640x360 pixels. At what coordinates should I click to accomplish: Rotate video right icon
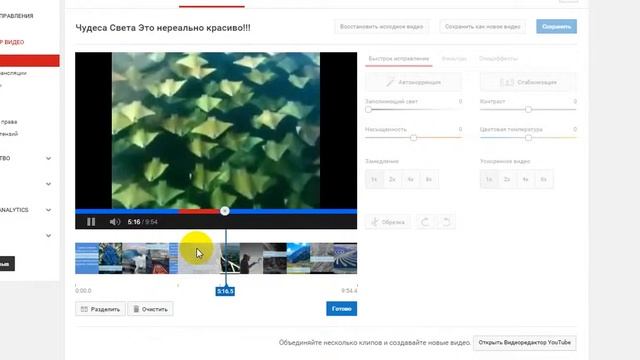click(446, 222)
